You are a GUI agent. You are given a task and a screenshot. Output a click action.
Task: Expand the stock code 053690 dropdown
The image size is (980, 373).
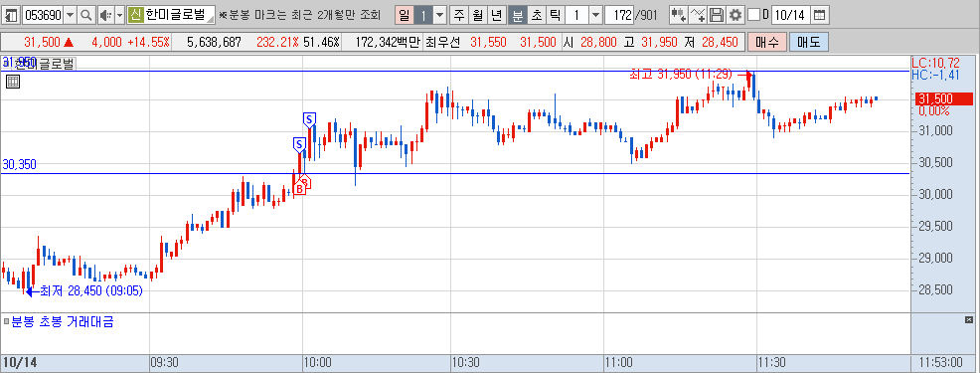(x=70, y=14)
